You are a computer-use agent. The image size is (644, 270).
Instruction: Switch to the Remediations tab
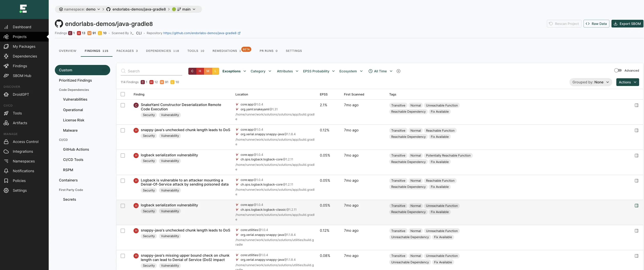227,51
